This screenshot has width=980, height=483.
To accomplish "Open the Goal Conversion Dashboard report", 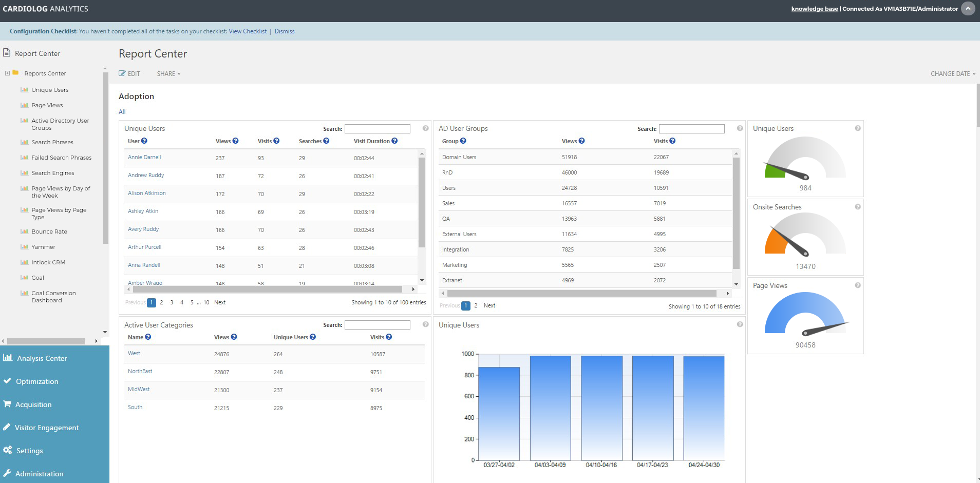I will point(53,297).
